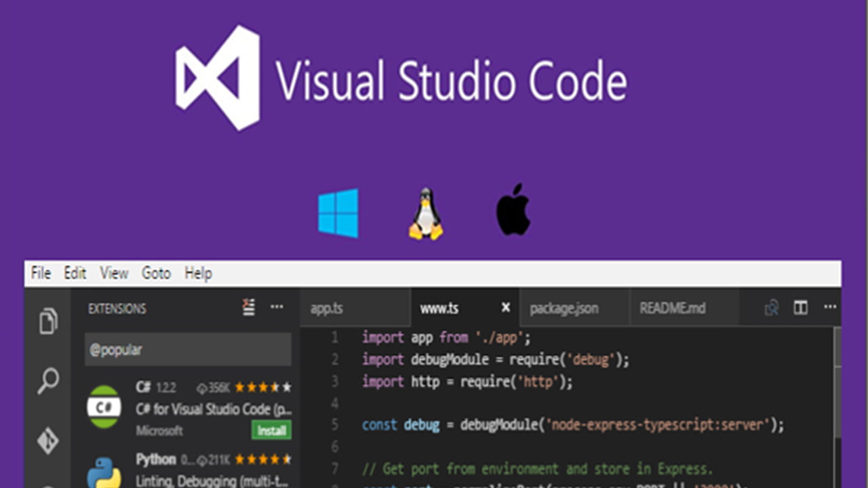
Task: Open editor more actions ellipsis
Action: point(830,307)
